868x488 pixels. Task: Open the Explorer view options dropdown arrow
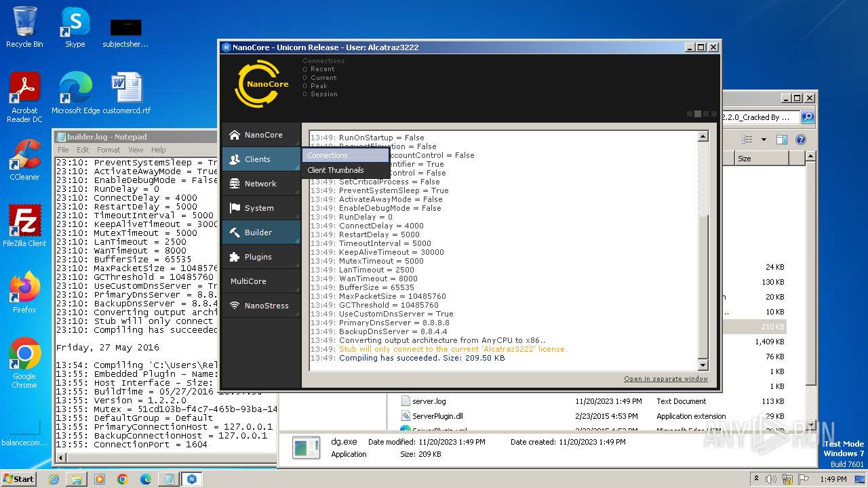click(x=764, y=140)
